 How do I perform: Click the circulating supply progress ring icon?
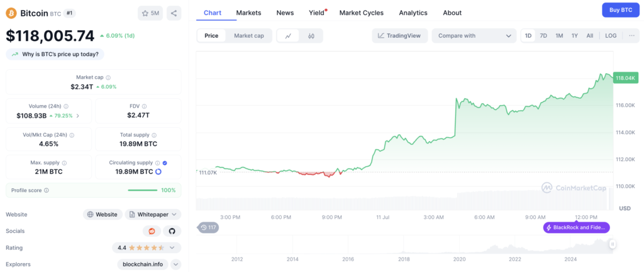pos(158,172)
